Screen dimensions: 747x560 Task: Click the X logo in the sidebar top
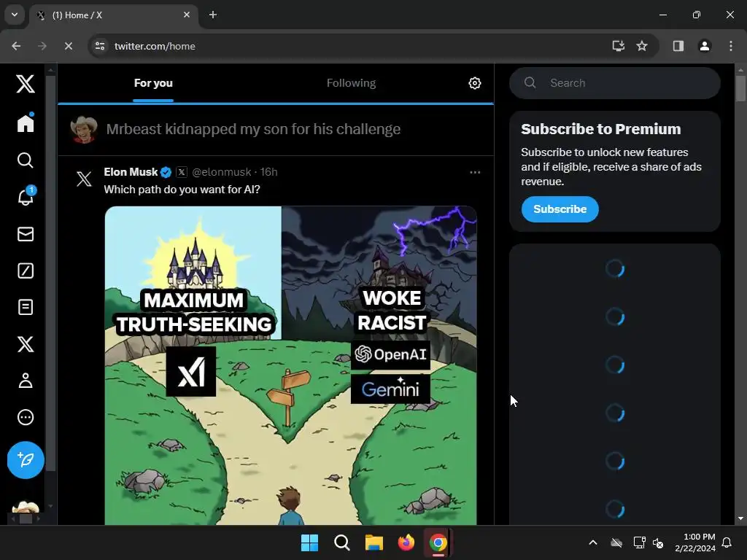[26, 84]
